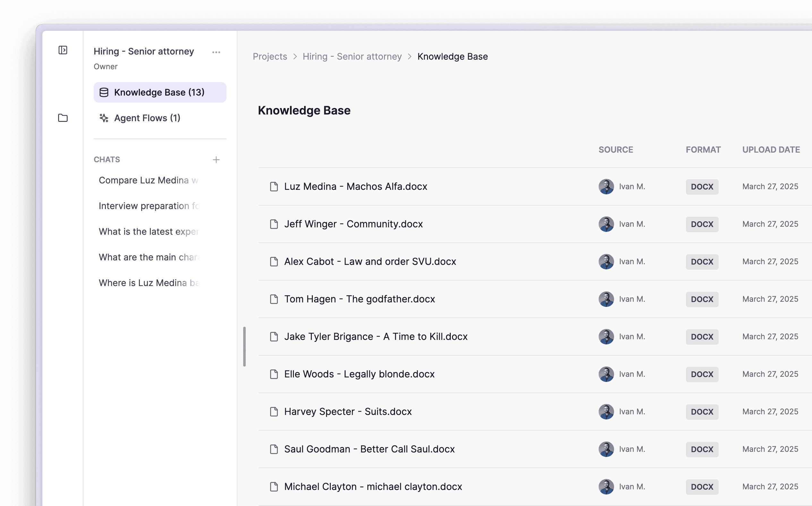Open the folder icon in left rail
This screenshot has height=506, width=812.
click(63, 118)
